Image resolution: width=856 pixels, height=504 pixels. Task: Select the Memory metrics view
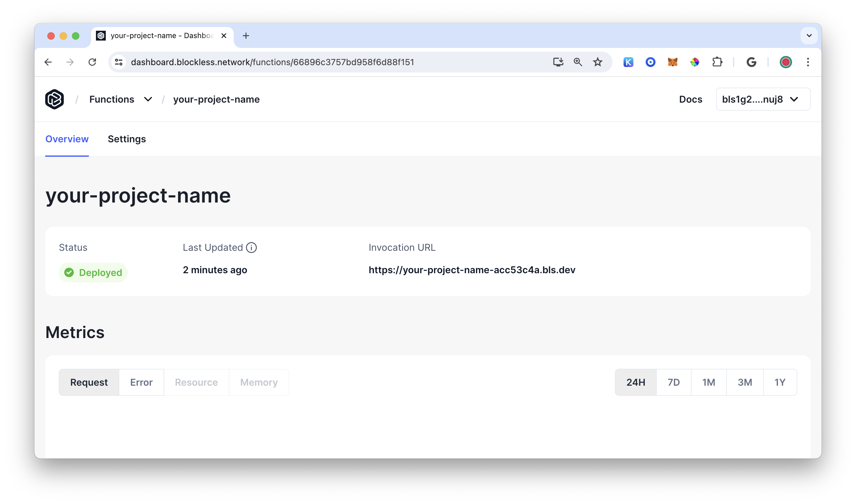tap(259, 382)
